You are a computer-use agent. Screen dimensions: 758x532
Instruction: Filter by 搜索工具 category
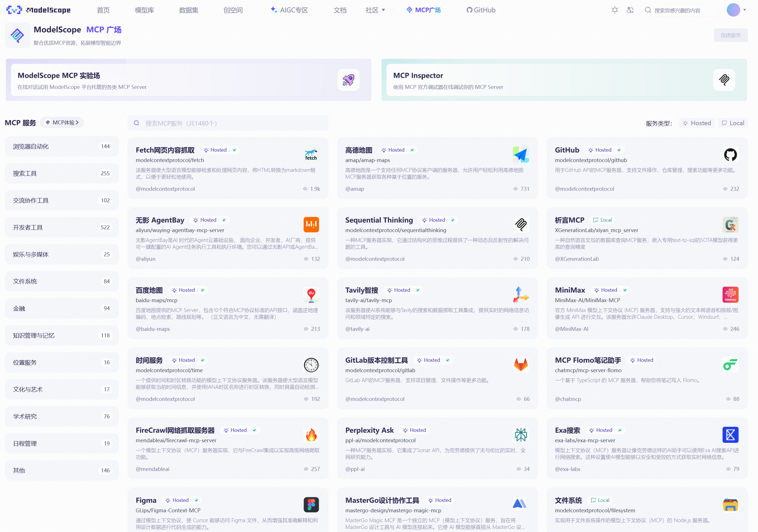tap(61, 173)
